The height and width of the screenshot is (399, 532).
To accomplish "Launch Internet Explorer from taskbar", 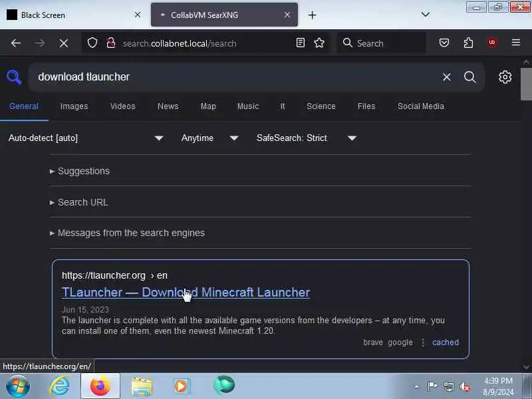I will [59, 386].
